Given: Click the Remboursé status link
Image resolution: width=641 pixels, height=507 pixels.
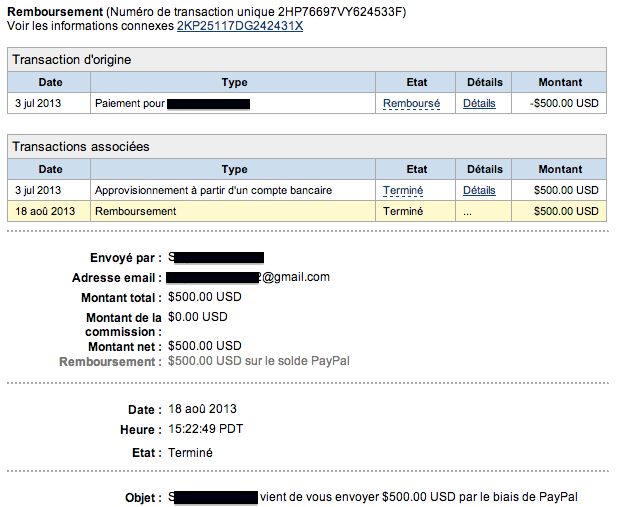Looking at the screenshot, I should pos(411,103).
